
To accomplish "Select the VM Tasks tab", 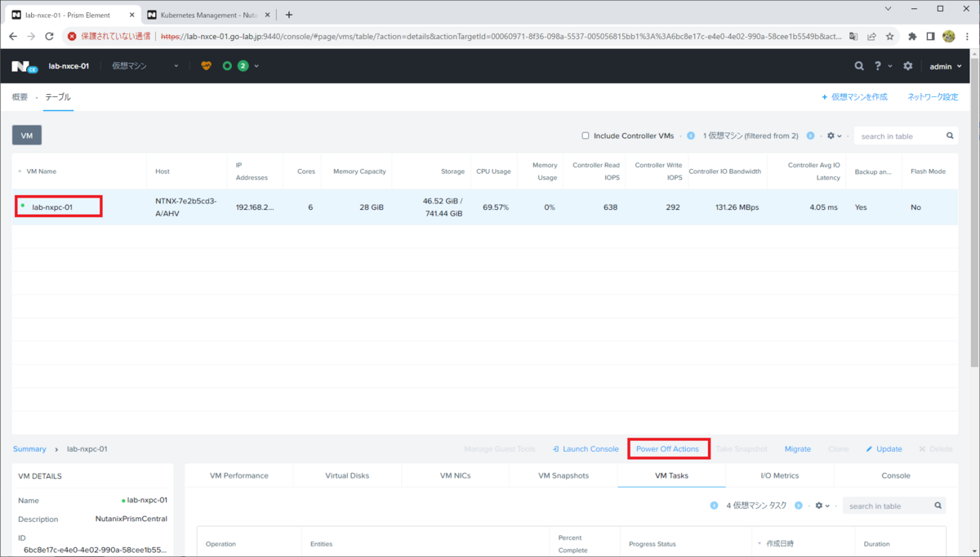I will pos(671,475).
